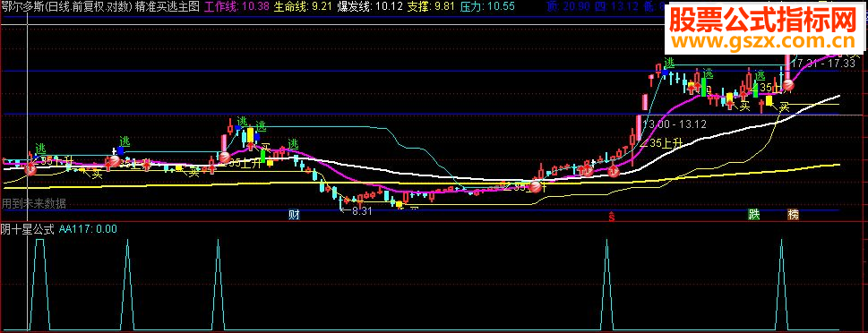
Task: Select the 鄂尔多斯(日线.前复权.对数) chart title
Action: pos(67,6)
